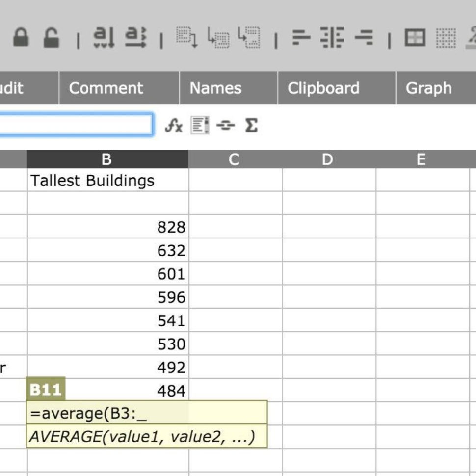Screen dimensions: 476x476
Task: Align cell content to the right
Action: [x=364, y=38]
